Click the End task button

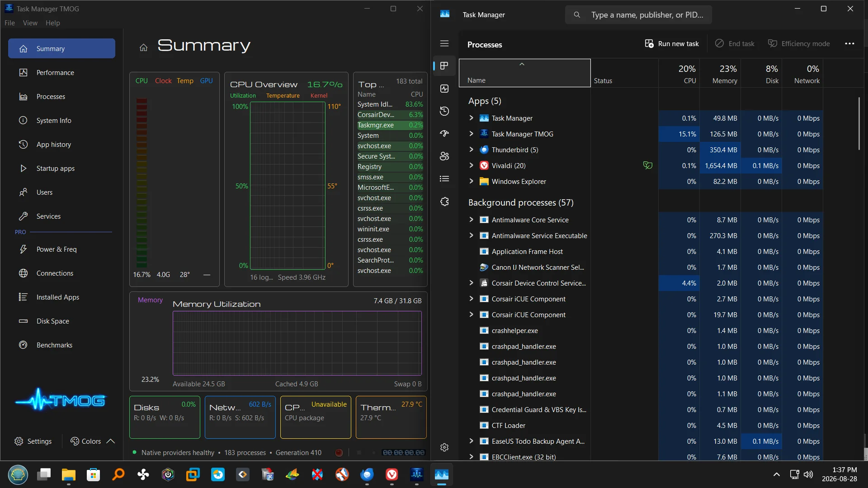point(735,43)
